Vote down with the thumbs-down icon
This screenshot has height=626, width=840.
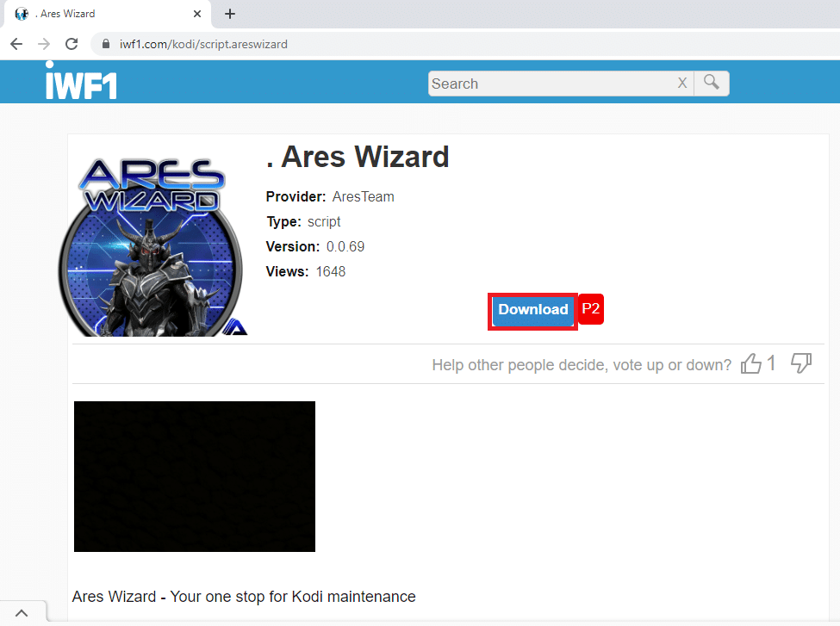(801, 363)
